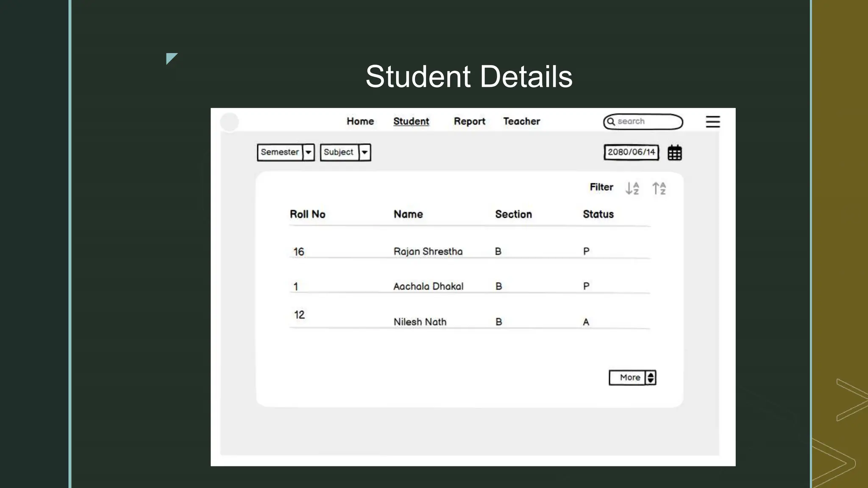Sort ascending with the A-Z up arrow icon

click(x=659, y=188)
